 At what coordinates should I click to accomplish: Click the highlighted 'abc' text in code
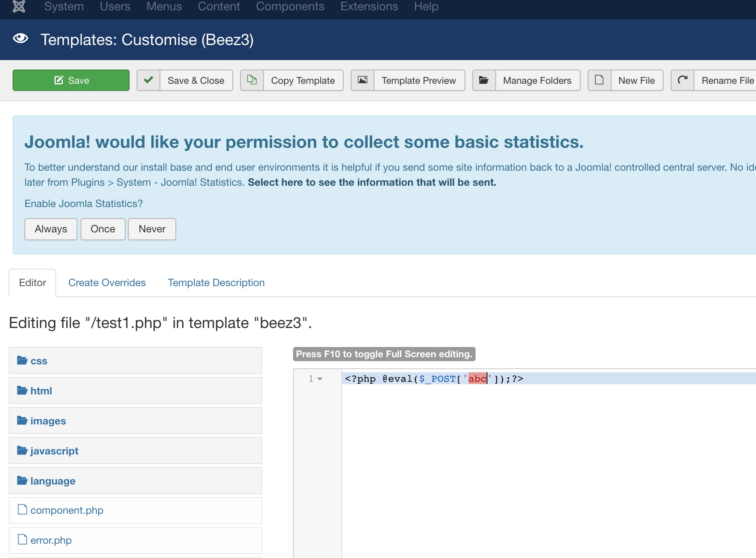(x=478, y=379)
